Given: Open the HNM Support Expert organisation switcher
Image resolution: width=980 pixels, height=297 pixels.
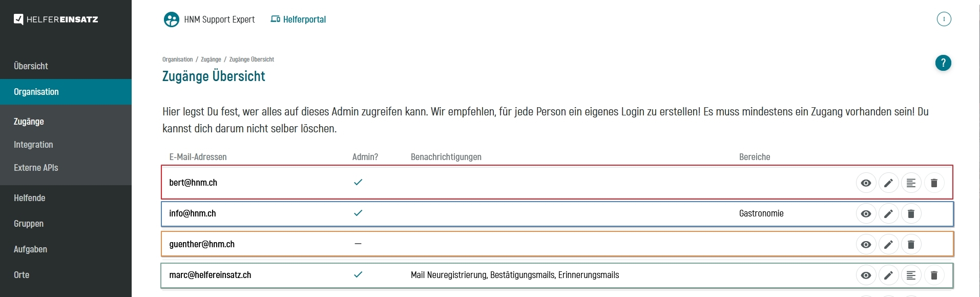Looking at the screenshot, I should pos(209,19).
